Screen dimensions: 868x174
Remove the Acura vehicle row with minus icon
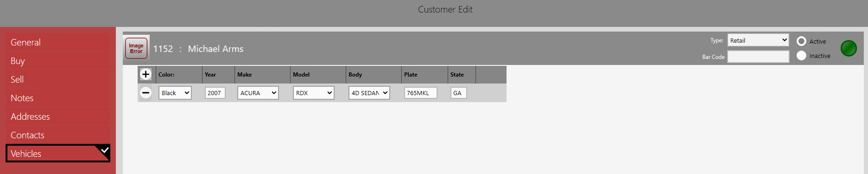pyautogui.click(x=146, y=93)
